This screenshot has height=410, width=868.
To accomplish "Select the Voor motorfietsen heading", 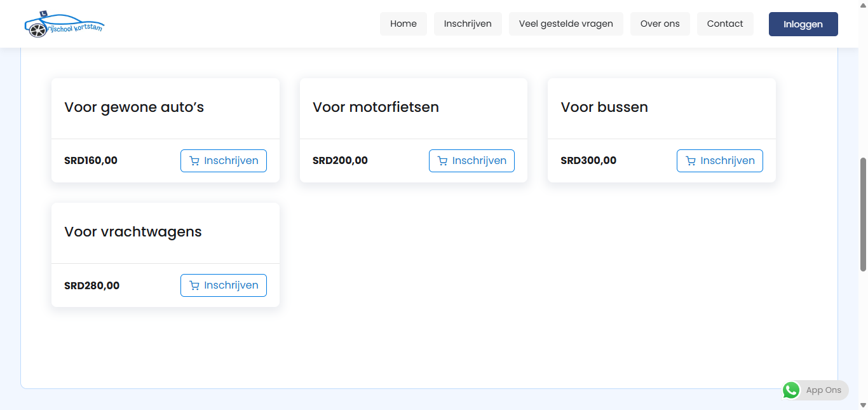I will [x=376, y=107].
